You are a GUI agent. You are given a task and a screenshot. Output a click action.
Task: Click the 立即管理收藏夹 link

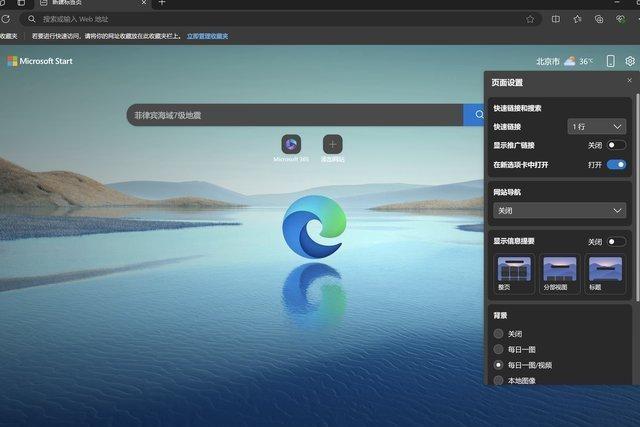click(x=207, y=36)
